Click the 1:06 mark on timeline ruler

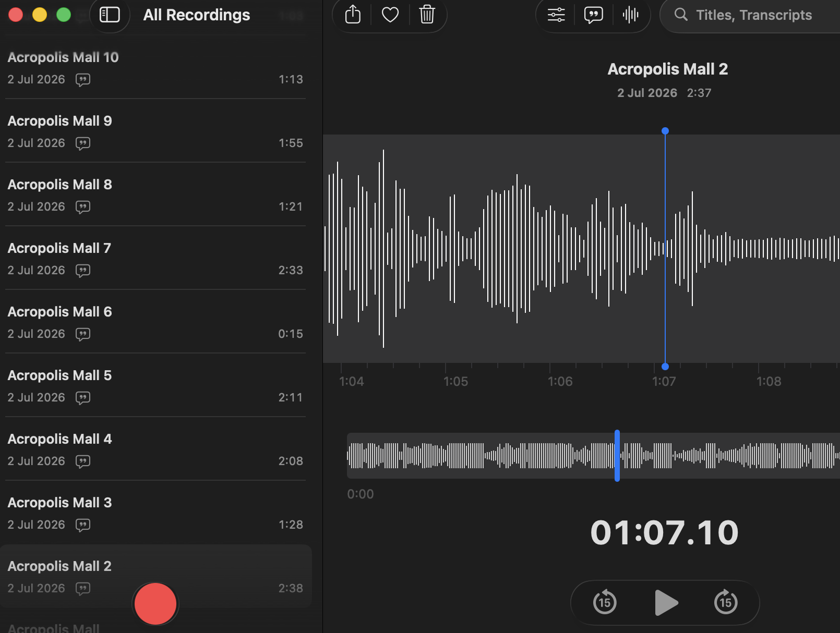pos(560,381)
